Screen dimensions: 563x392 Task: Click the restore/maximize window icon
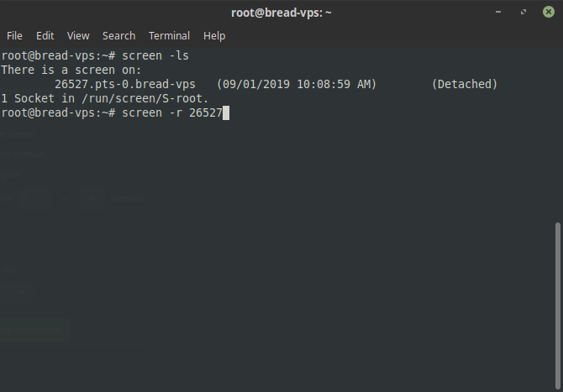point(524,12)
